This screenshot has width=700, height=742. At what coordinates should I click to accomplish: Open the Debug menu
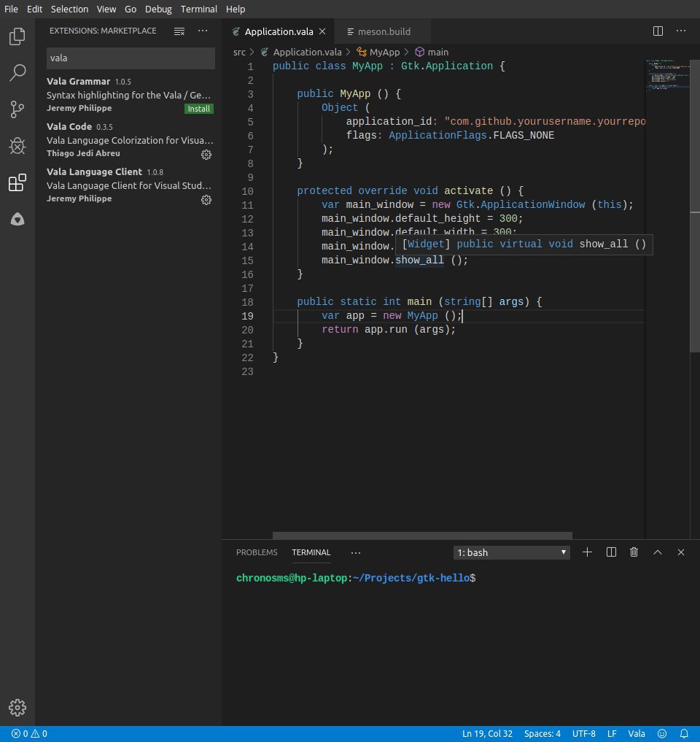tap(158, 9)
